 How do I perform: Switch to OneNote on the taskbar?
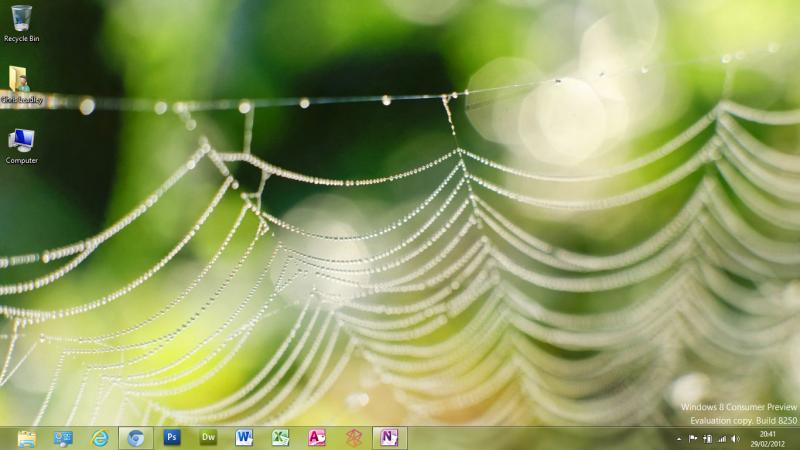pyautogui.click(x=389, y=438)
